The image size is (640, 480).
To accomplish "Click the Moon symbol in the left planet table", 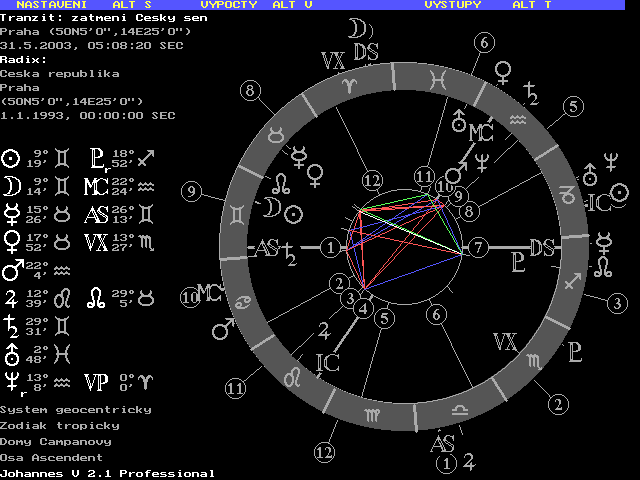I will [x=11, y=185].
